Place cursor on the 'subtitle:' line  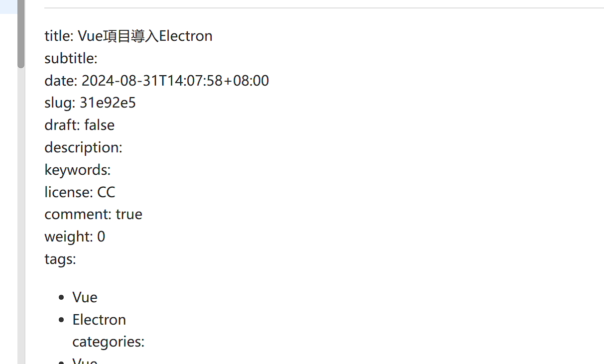click(x=71, y=58)
